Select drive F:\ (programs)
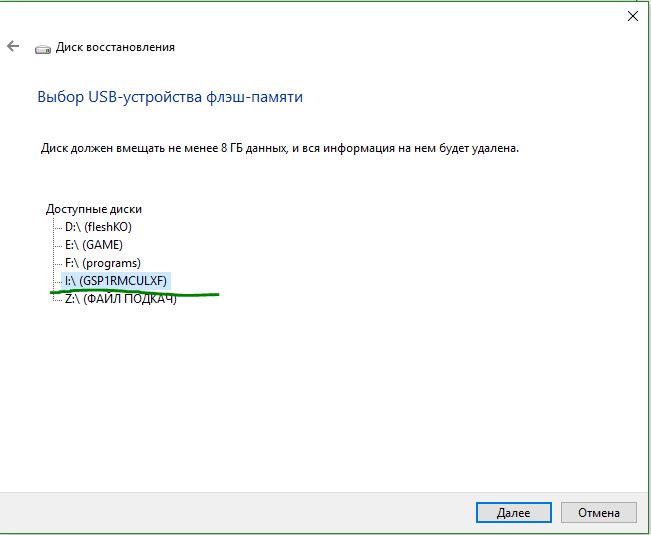 tap(103, 263)
